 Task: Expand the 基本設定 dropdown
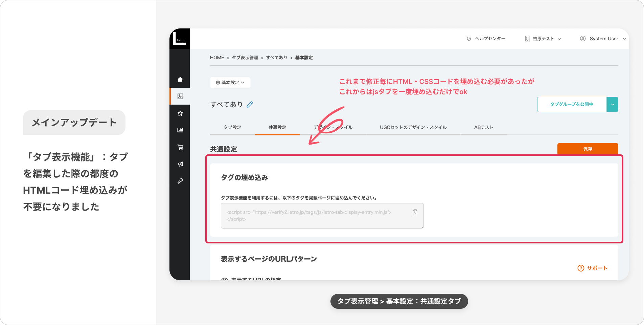[x=230, y=83]
